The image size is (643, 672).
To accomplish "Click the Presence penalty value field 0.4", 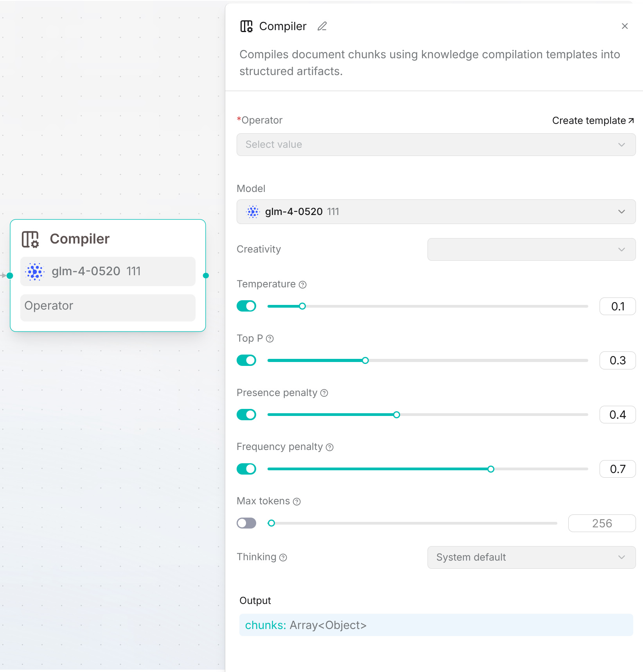I will coord(618,415).
